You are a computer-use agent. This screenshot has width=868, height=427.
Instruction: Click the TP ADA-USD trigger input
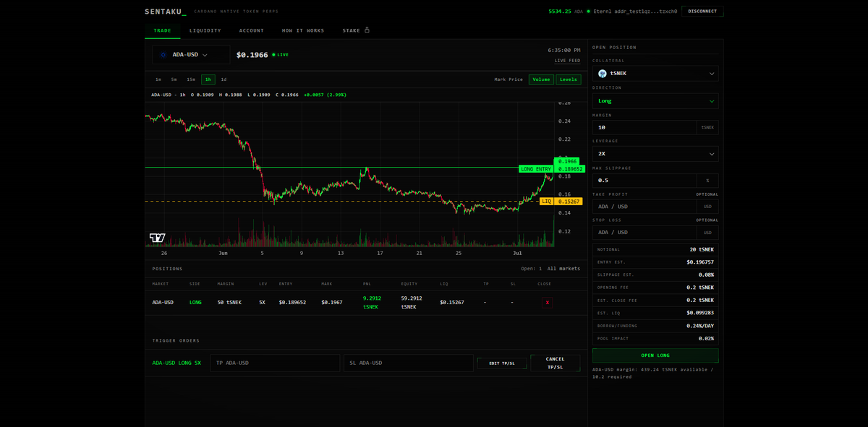[275, 363]
